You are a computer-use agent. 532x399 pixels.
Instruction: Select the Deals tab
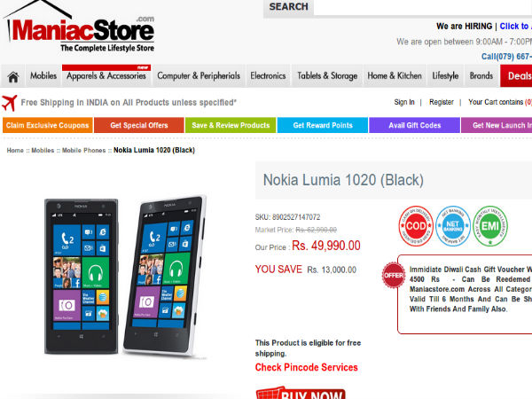click(x=516, y=76)
